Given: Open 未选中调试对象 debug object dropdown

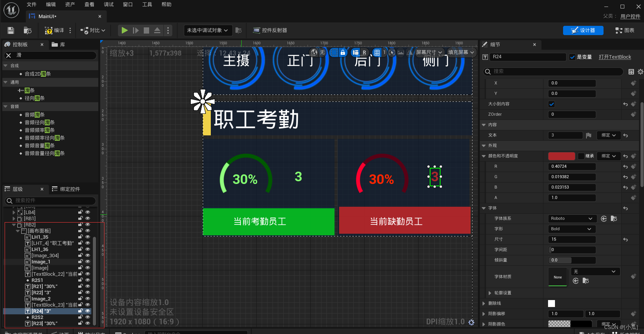Looking at the screenshot, I should 207,30.
